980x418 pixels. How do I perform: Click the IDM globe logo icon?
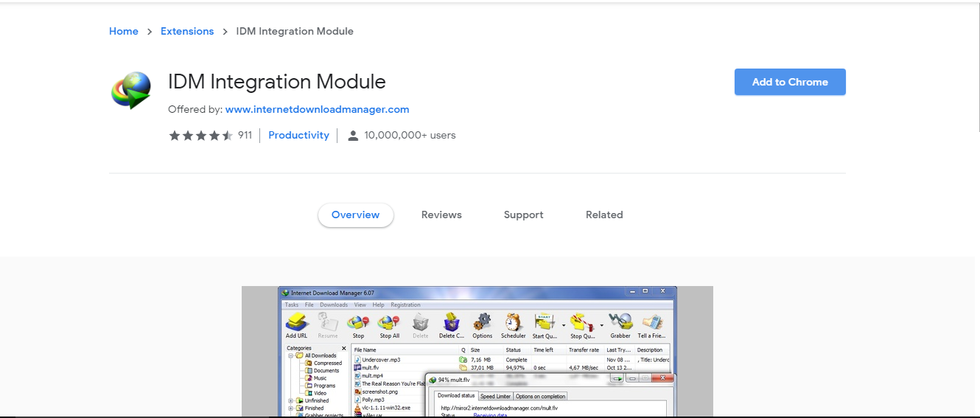tap(131, 91)
